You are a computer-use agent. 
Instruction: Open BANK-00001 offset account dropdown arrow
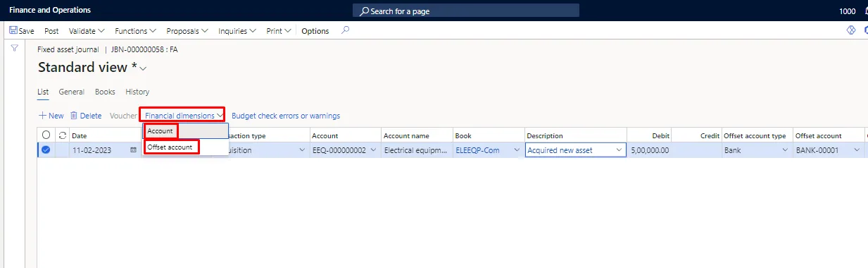tap(857, 150)
